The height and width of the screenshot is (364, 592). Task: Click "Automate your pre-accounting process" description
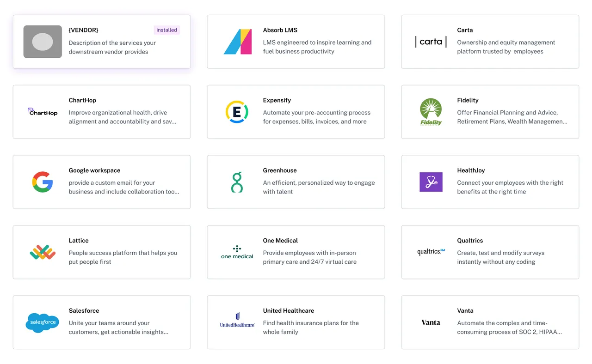317,117
